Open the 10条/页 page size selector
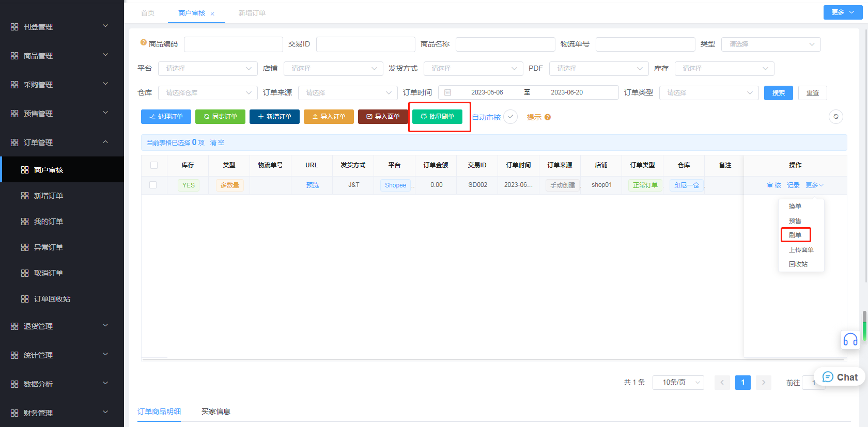This screenshot has height=427, width=868. coord(678,383)
